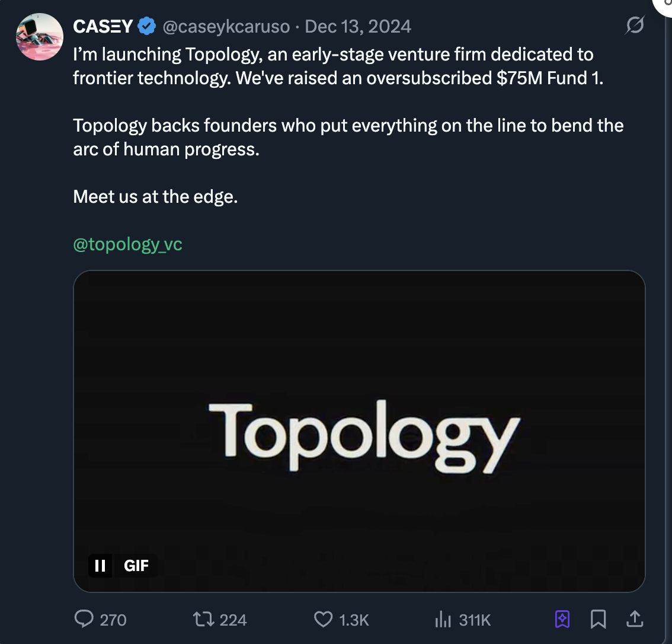This screenshot has height=644, width=672.
Task: Open view analytics bar chart icon
Action: click(x=443, y=620)
